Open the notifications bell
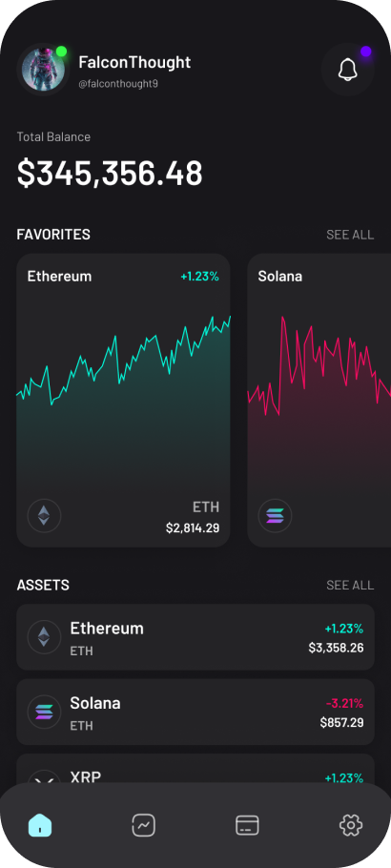Image resolution: width=391 pixels, height=868 pixels. pyautogui.click(x=348, y=70)
